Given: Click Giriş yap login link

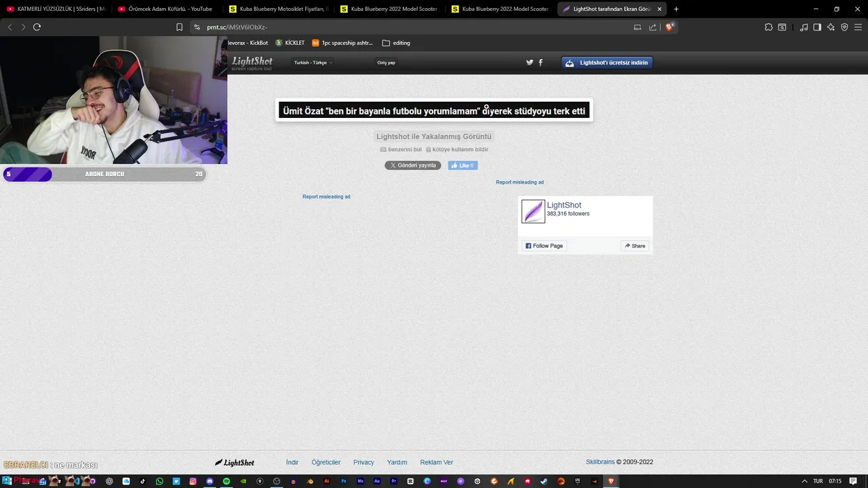Looking at the screenshot, I should [386, 62].
